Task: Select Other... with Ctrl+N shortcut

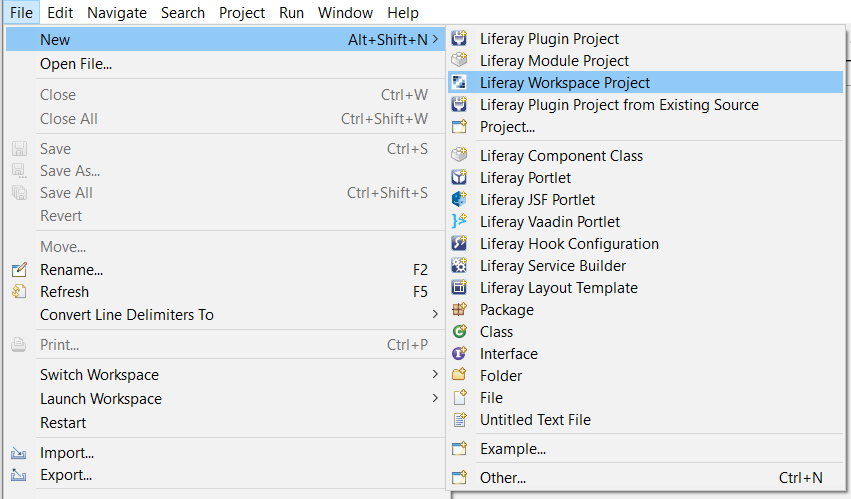Action: [x=646, y=477]
